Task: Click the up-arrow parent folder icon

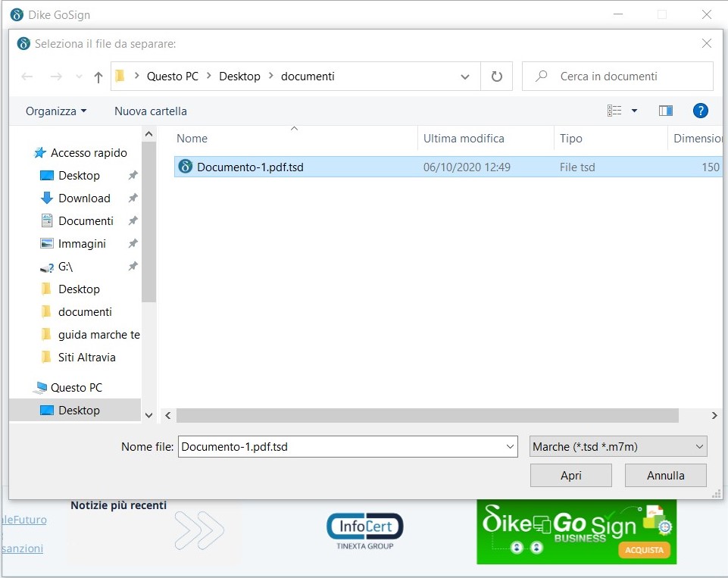Action: [x=98, y=77]
